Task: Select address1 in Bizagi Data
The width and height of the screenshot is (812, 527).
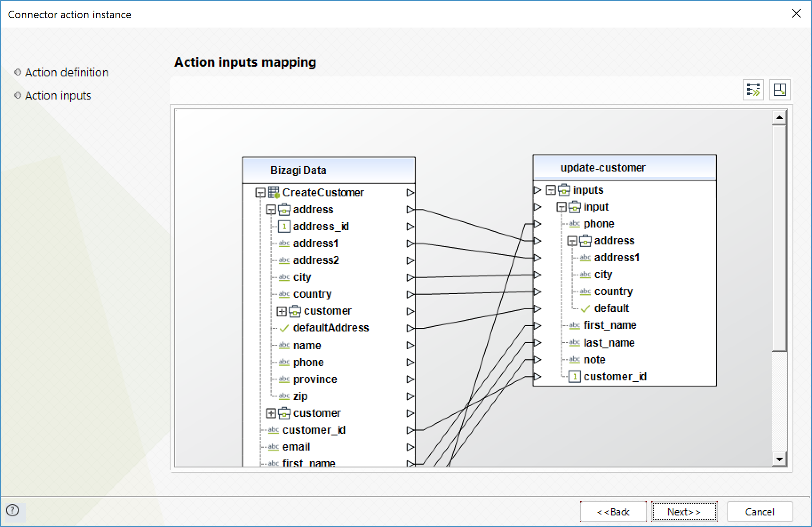Action: tap(316, 244)
